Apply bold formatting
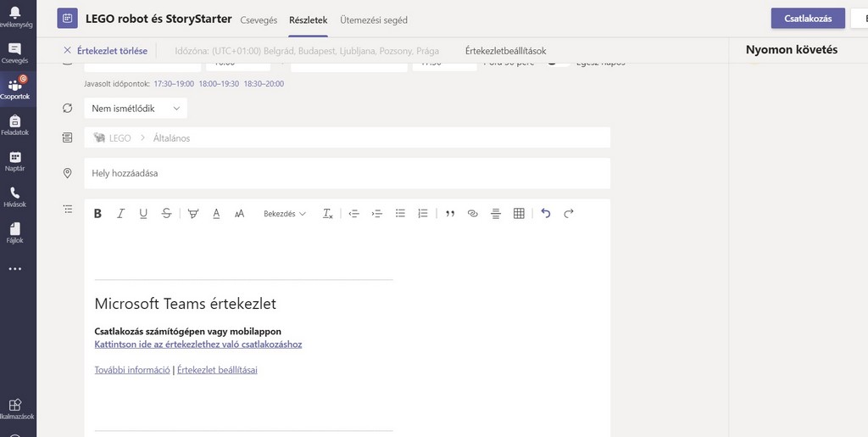The image size is (868, 437). 97,213
